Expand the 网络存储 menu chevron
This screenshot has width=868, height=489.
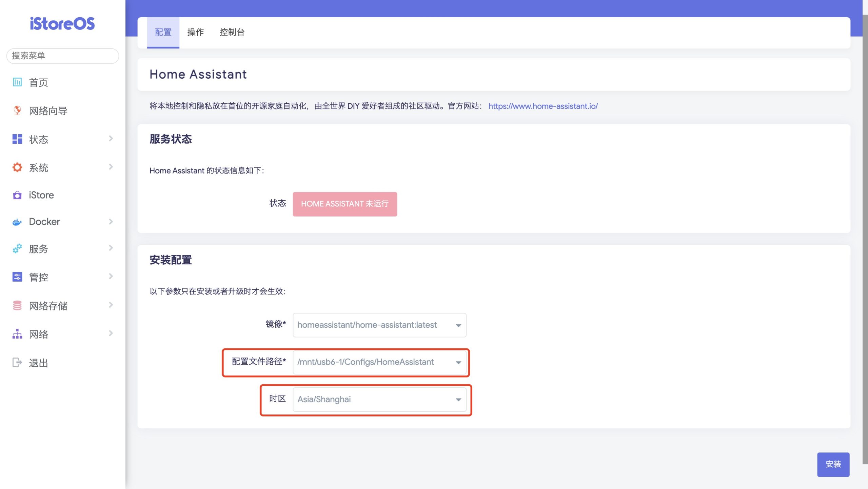click(x=111, y=305)
